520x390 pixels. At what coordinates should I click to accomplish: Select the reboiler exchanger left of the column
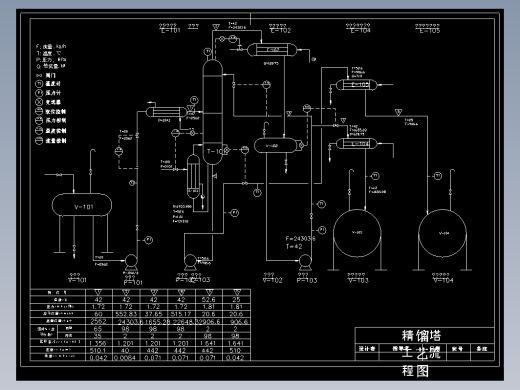[x=193, y=177]
